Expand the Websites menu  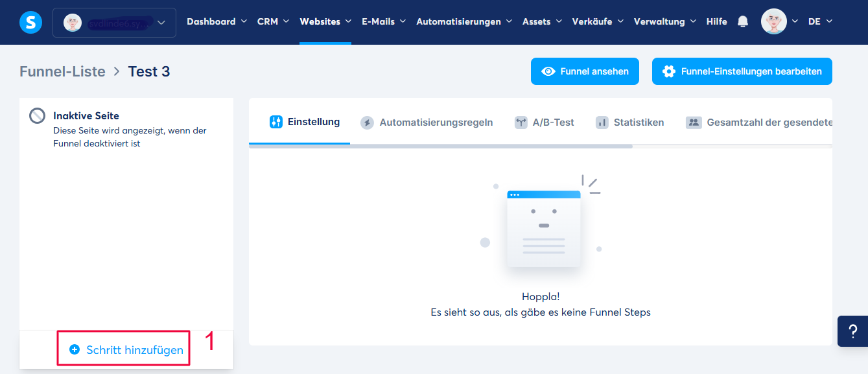click(x=325, y=21)
